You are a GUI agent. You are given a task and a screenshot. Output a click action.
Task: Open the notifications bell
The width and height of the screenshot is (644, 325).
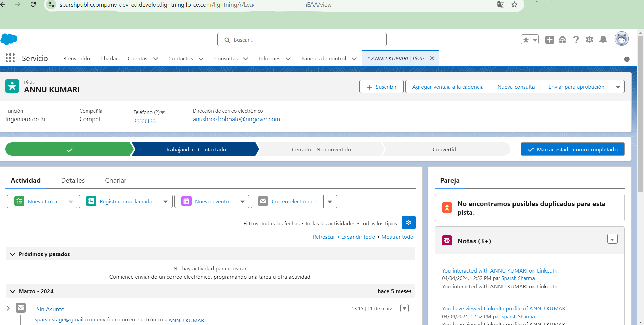coord(603,40)
